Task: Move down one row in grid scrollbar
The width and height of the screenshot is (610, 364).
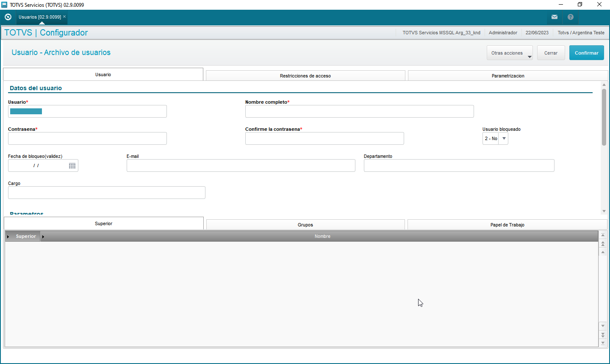Action: (603, 326)
